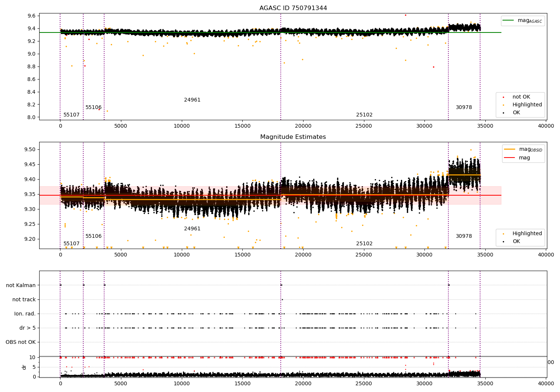The image size is (560, 392).
Task: Click the "mag" label in middle legend
Action: pos(525,158)
